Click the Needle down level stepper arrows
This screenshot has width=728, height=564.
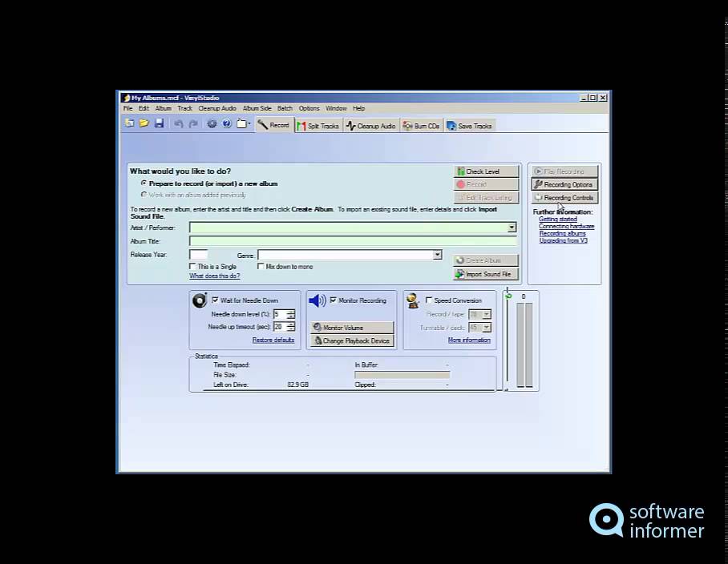pos(291,315)
